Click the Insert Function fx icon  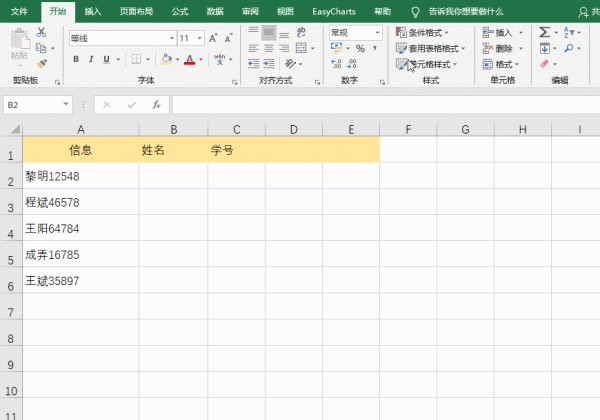156,104
